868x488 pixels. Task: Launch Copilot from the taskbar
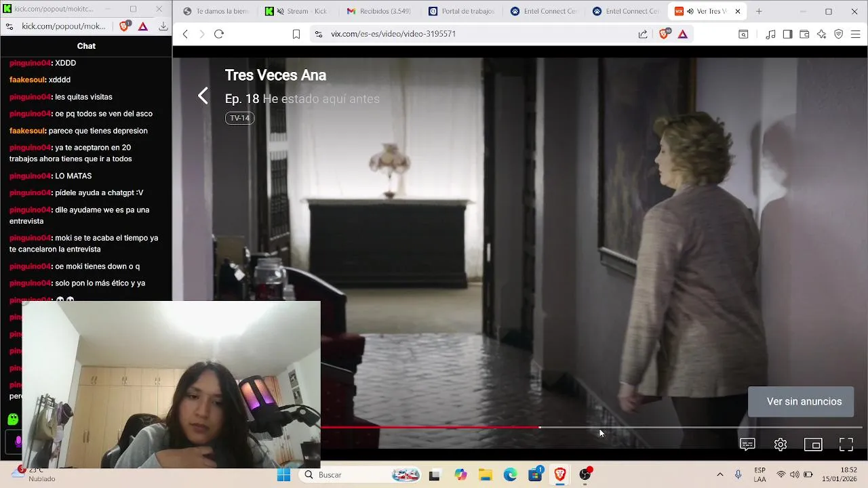(x=461, y=475)
